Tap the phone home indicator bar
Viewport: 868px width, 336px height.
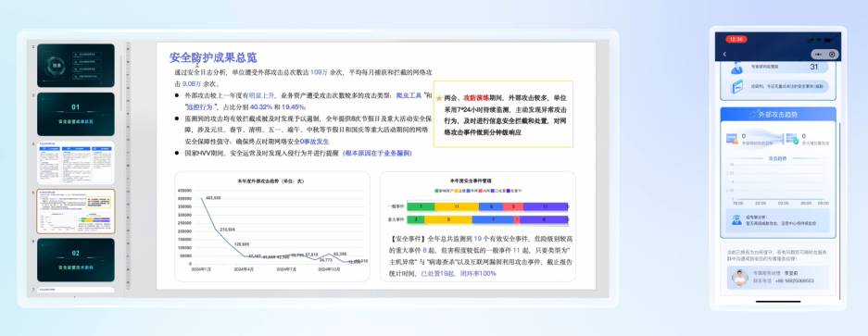(x=778, y=302)
